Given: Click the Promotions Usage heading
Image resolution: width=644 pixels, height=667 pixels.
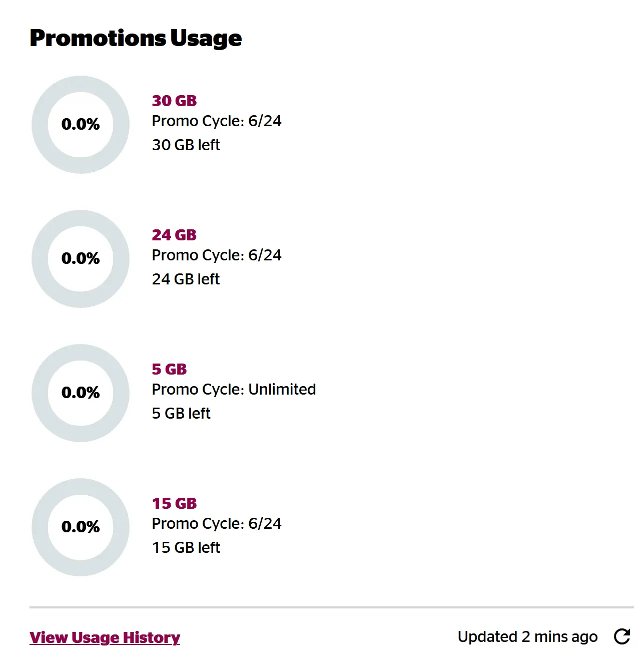Looking at the screenshot, I should [x=136, y=39].
